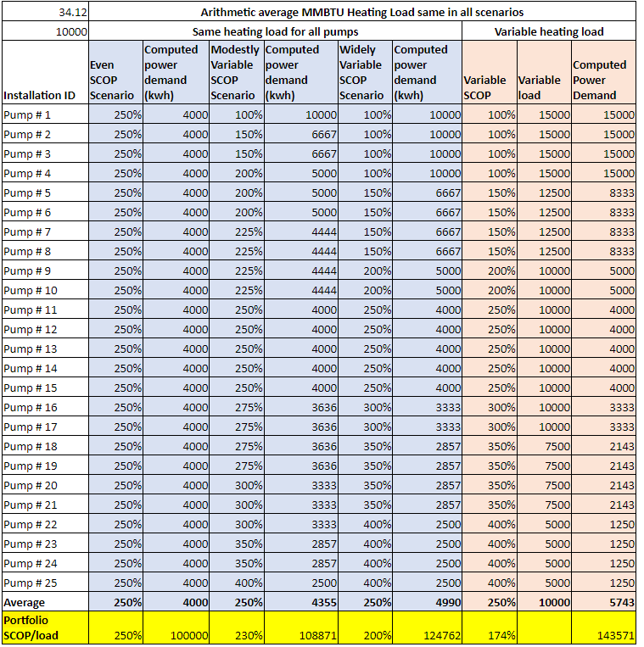Screen dimensions: 644x647
Task: Click the portfolio SCOP 230% cell
Action: coord(237,627)
